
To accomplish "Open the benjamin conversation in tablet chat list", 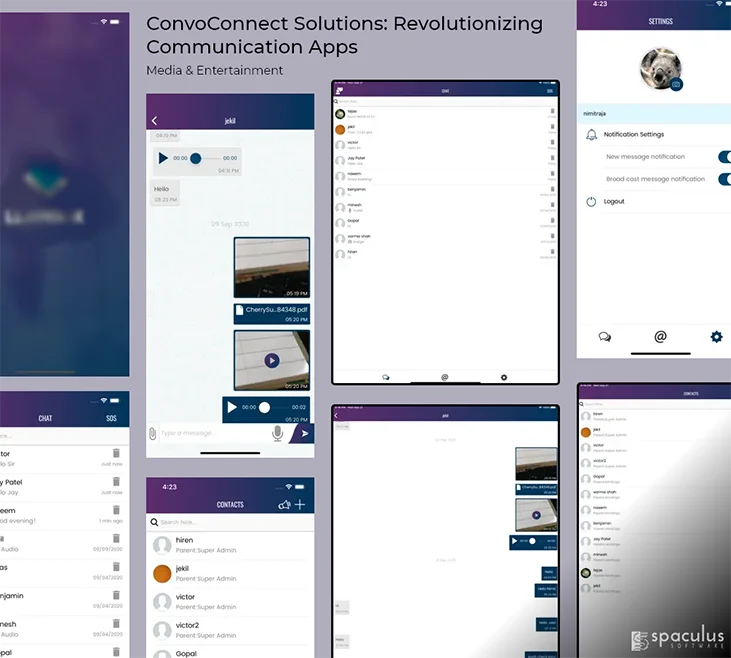I will pyautogui.click(x=445, y=192).
